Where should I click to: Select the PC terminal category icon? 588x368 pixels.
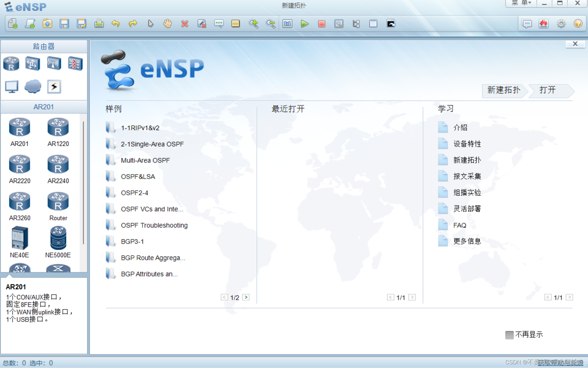11,87
